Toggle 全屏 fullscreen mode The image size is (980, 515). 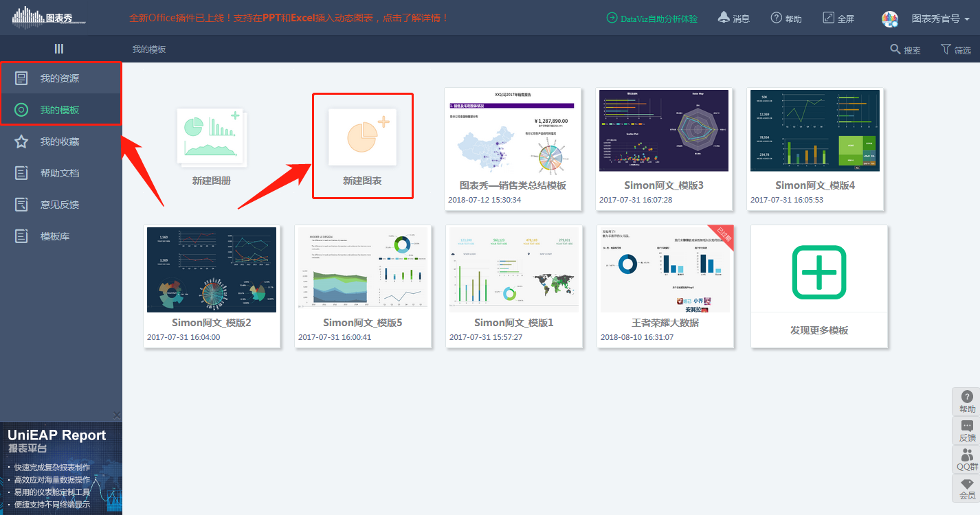tap(838, 19)
